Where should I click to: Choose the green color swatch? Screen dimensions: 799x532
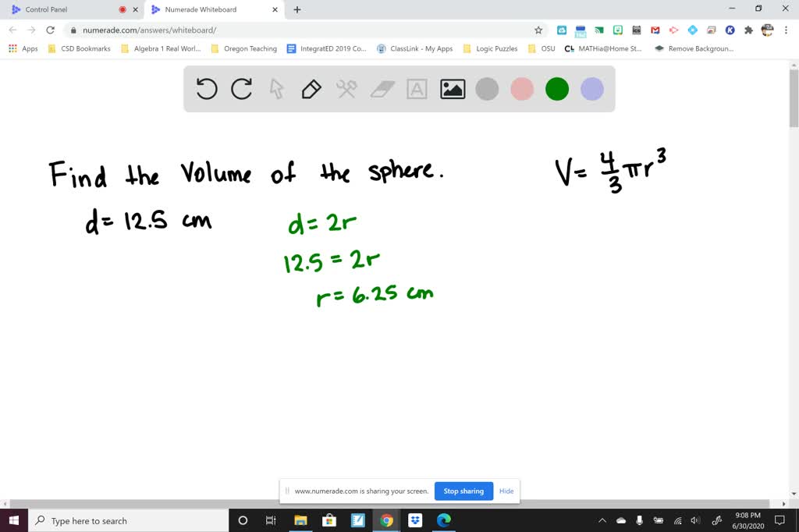pos(556,89)
